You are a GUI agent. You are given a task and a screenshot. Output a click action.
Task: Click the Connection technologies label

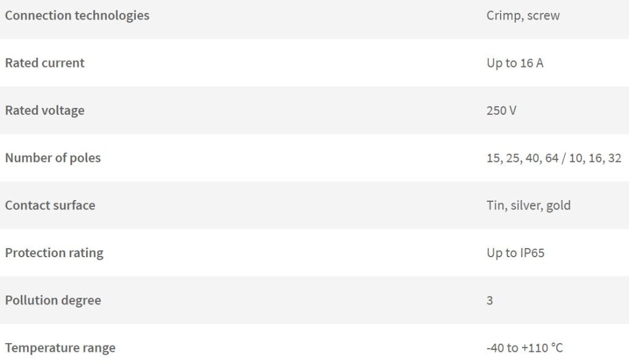click(77, 15)
